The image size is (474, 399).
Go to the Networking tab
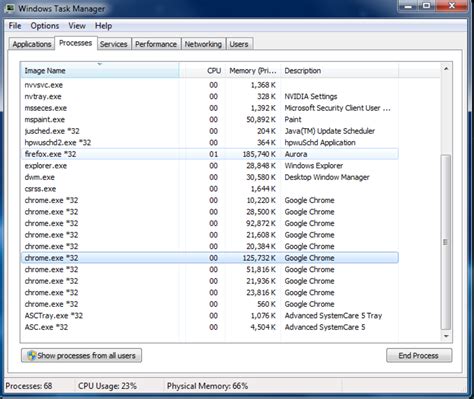click(x=203, y=44)
